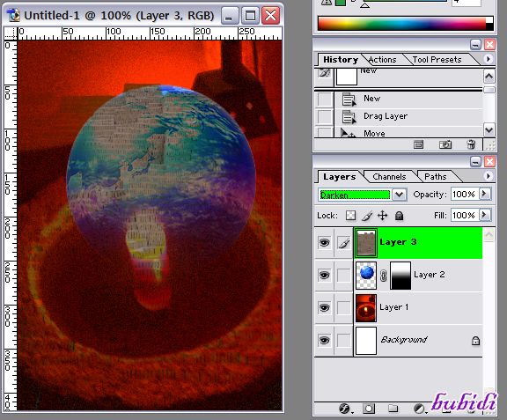Open the Opacity slider arrow
Image resolution: width=507 pixels, height=420 pixels.
pos(484,194)
